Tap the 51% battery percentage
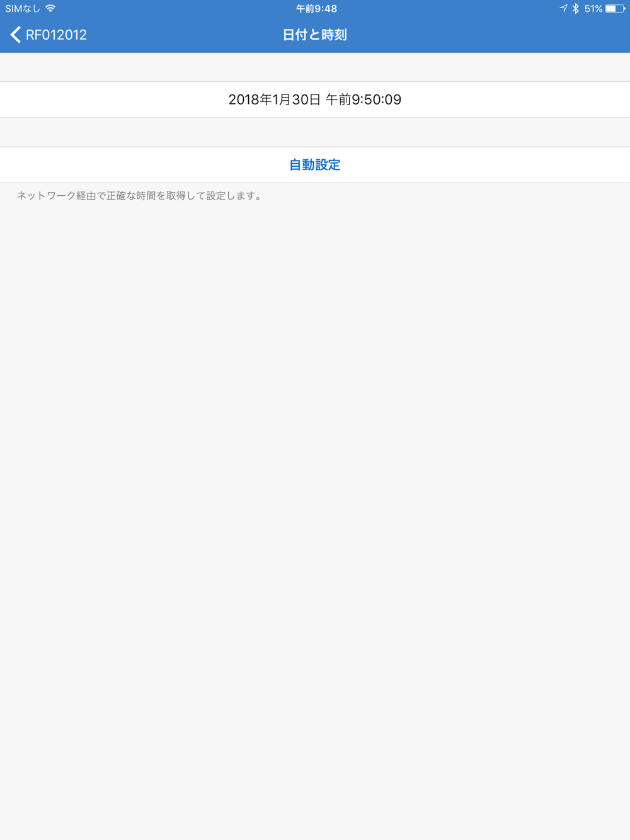Image resolution: width=630 pixels, height=840 pixels. point(593,9)
